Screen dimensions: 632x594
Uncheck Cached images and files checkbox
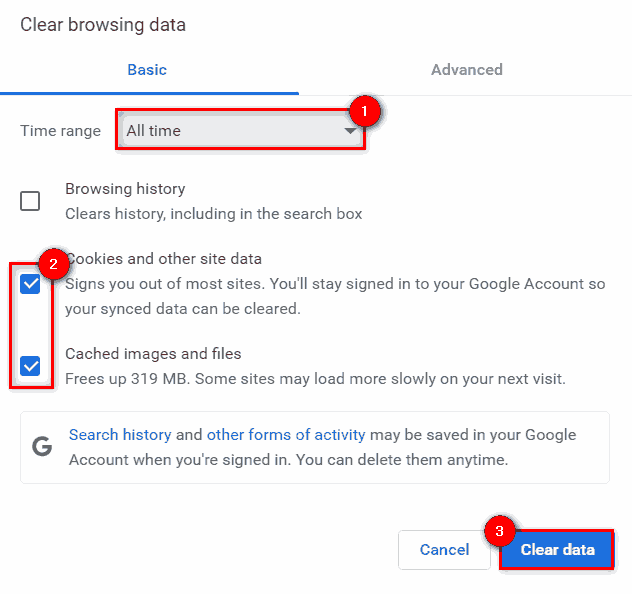pyautogui.click(x=31, y=366)
